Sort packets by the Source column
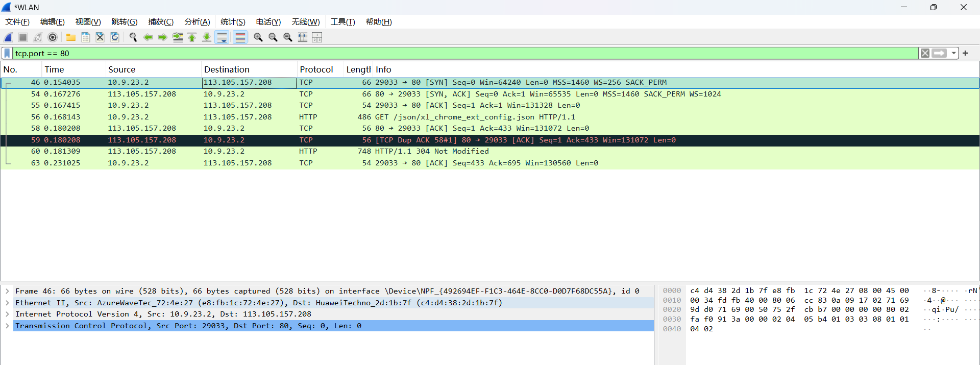 (x=154, y=69)
